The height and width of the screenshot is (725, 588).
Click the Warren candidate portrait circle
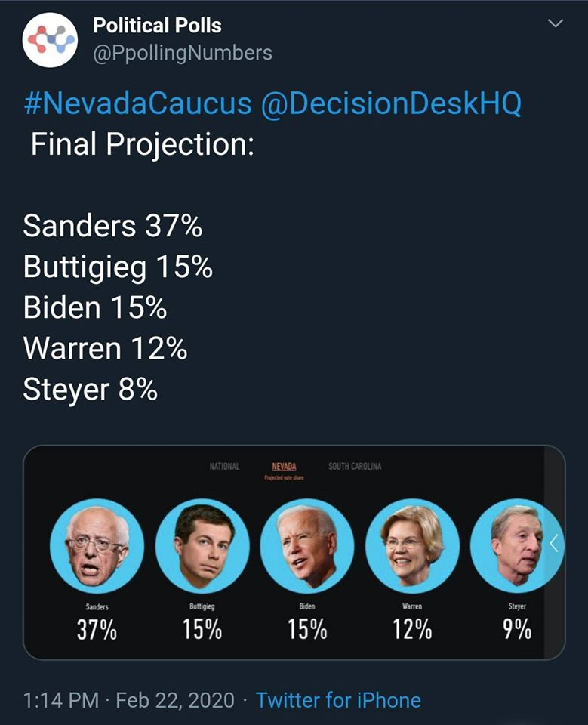(x=412, y=546)
